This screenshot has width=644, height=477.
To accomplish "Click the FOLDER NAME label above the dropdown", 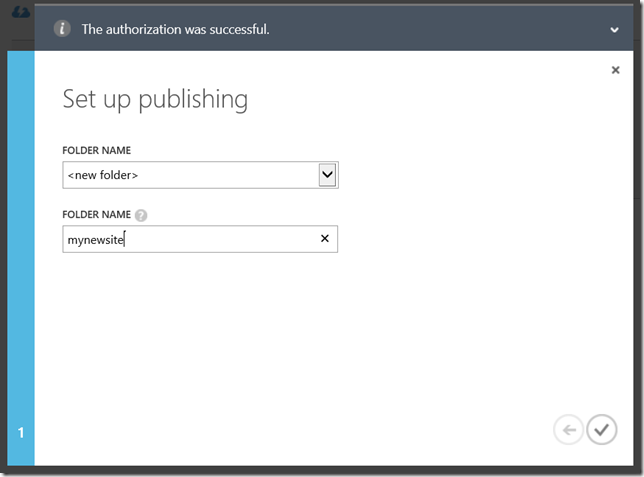I will (x=97, y=150).
